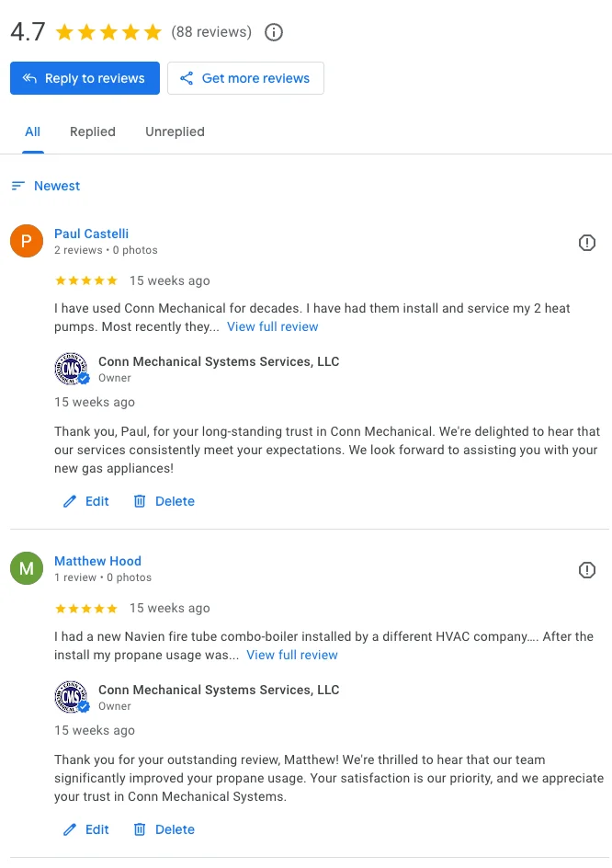The width and height of the screenshot is (612, 868).
Task: Click the info icon beside 88 reviews
Action: (x=273, y=32)
